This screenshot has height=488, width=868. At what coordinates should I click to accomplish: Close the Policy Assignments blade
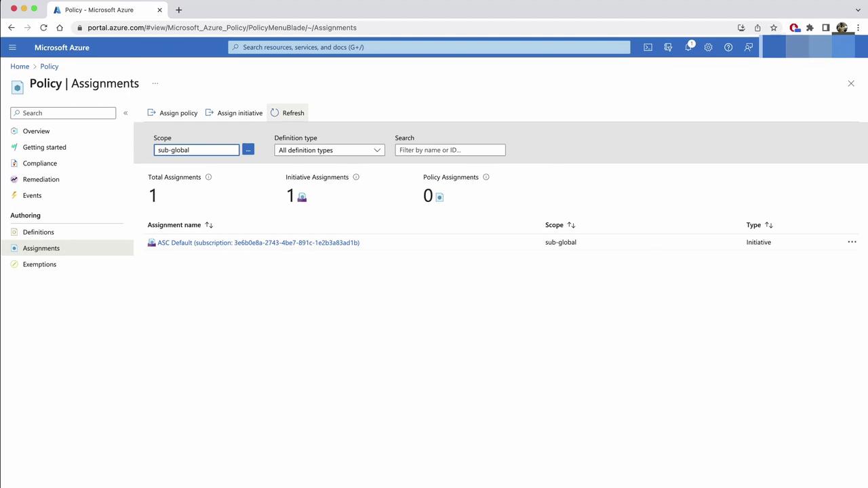point(851,83)
